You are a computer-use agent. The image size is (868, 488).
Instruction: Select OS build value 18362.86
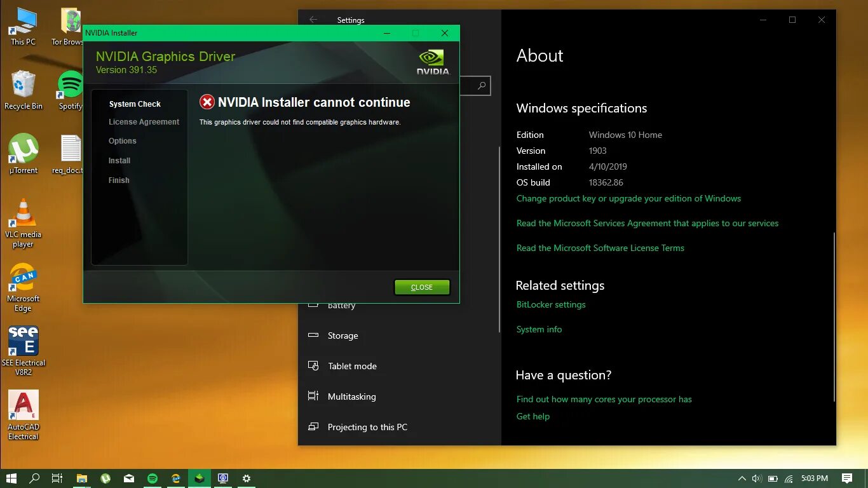[606, 182]
